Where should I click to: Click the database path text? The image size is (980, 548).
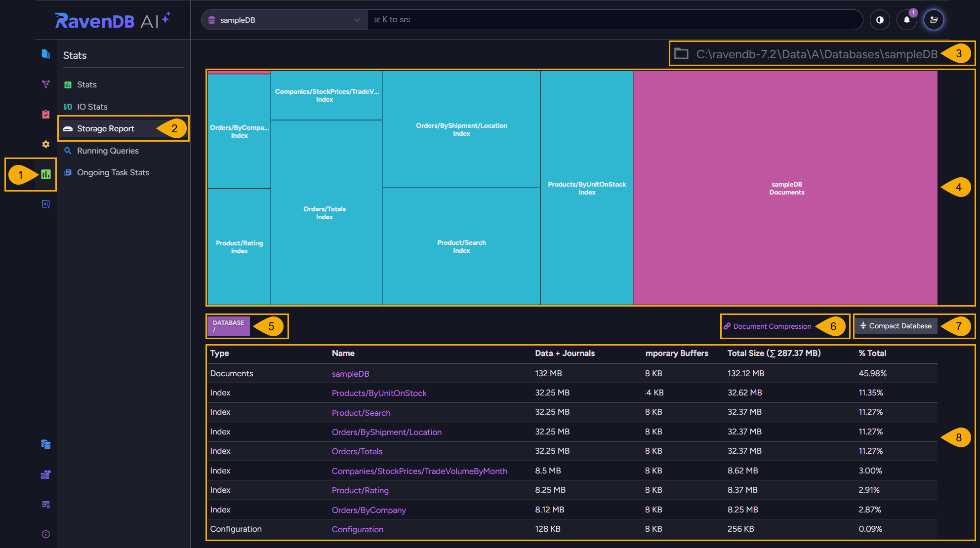point(817,54)
